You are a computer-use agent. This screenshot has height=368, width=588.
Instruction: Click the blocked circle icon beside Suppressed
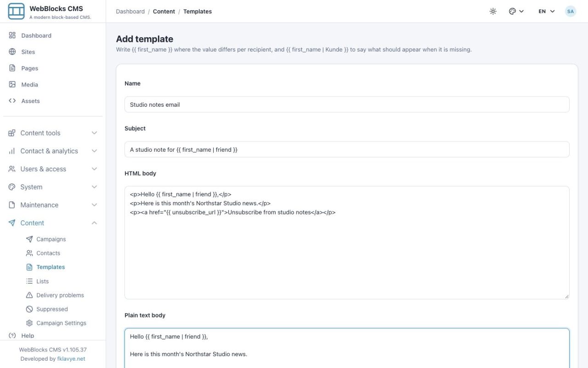29,309
